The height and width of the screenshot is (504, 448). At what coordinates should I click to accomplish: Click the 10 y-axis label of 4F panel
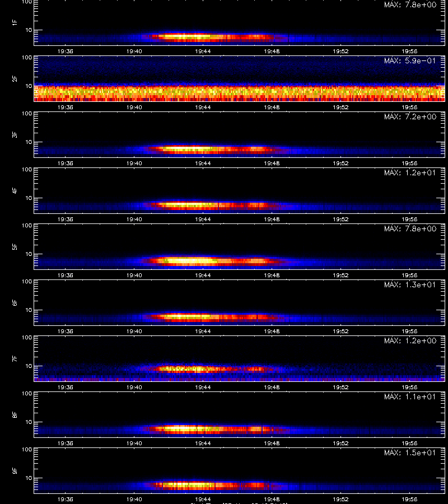pyautogui.click(x=29, y=198)
